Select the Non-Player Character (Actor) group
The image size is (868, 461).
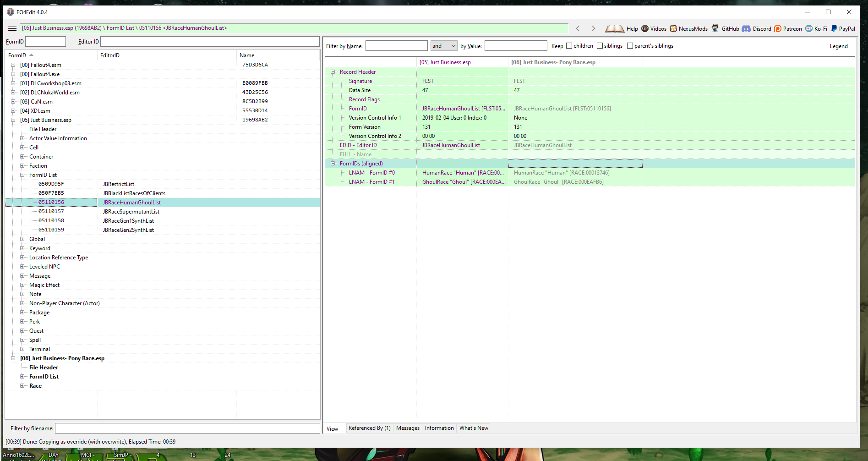coord(64,303)
